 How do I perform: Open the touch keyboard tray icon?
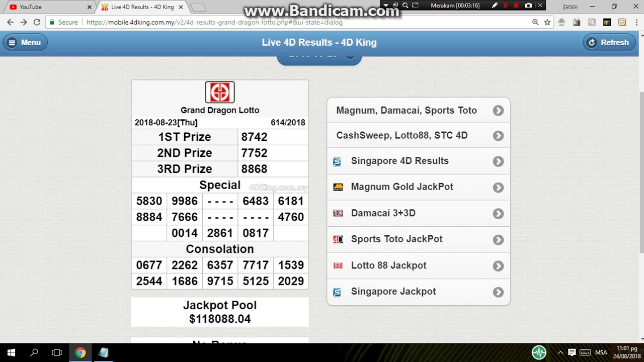(x=585, y=352)
